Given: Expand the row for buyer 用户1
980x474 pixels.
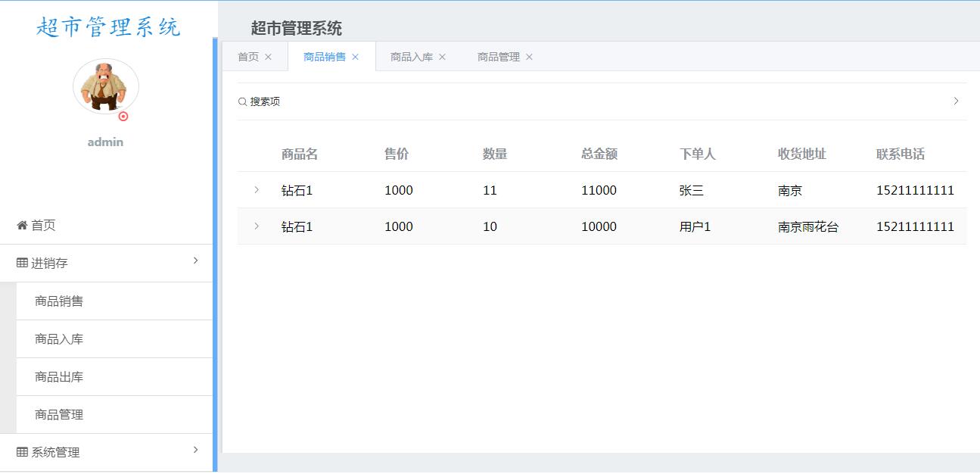Looking at the screenshot, I should pyautogui.click(x=257, y=226).
